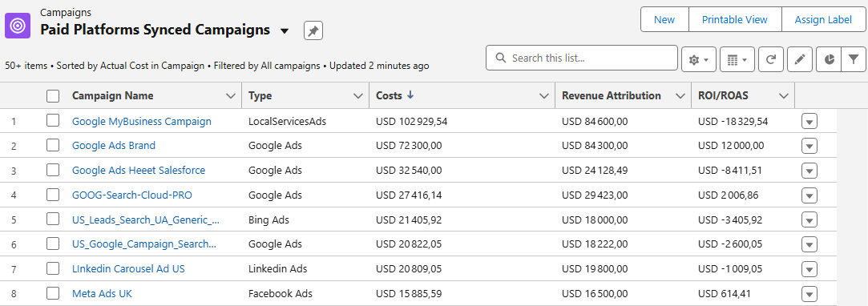
Task: Show row actions for Google Ads Brand
Action: (809, 146)
